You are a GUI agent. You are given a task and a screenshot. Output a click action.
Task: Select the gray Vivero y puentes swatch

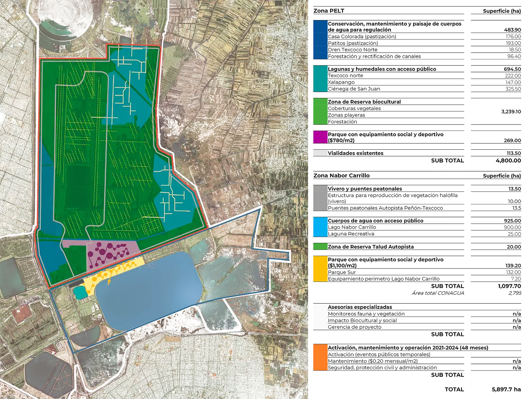coord(320,198)
